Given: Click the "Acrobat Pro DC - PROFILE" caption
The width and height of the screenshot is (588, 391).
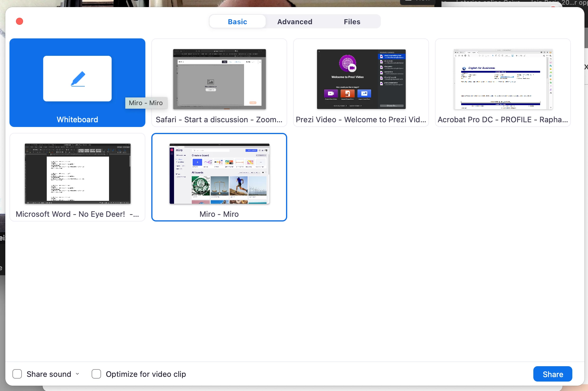Looking at the screenshot, I should click(503, 120).
